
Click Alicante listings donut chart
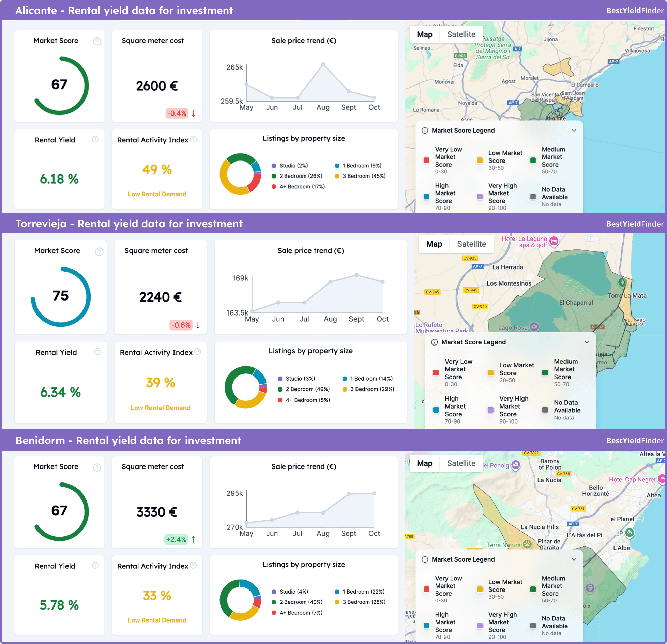click(x=241, y=174)
